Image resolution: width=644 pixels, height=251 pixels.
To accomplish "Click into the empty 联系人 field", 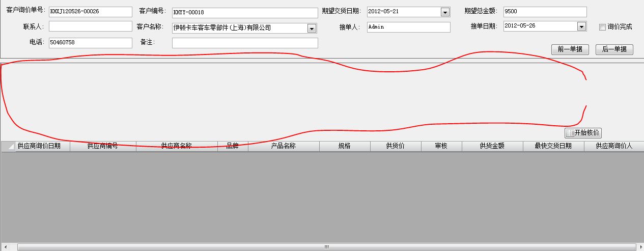I will click(x=90, y=26).
